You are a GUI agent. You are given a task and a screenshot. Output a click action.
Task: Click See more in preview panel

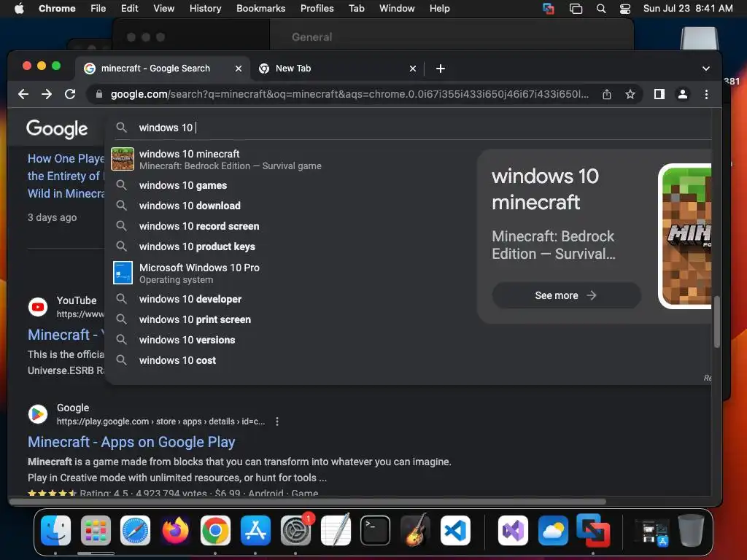point(565,295)
